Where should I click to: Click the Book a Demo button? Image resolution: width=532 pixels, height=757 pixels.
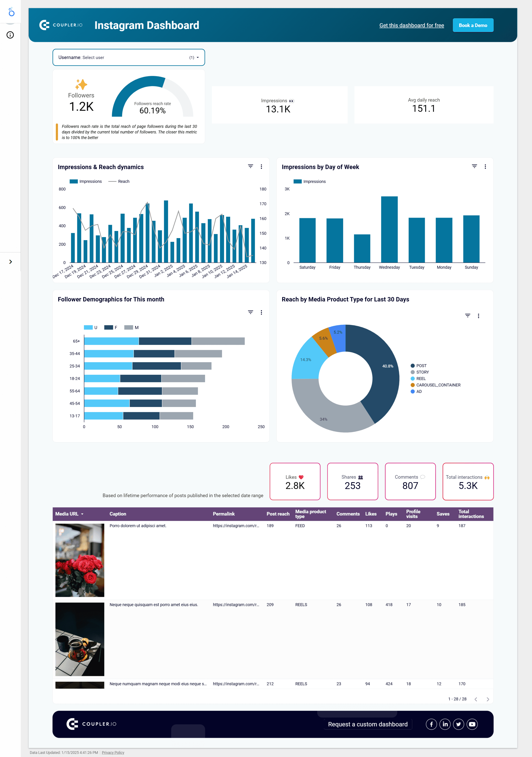tap(473, 25)
